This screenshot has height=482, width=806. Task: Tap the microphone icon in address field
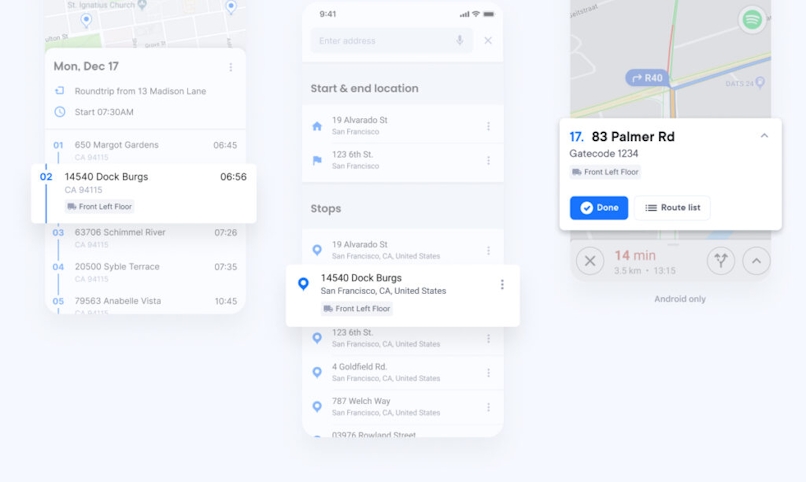pyautogui.click(x=460, y=40)
